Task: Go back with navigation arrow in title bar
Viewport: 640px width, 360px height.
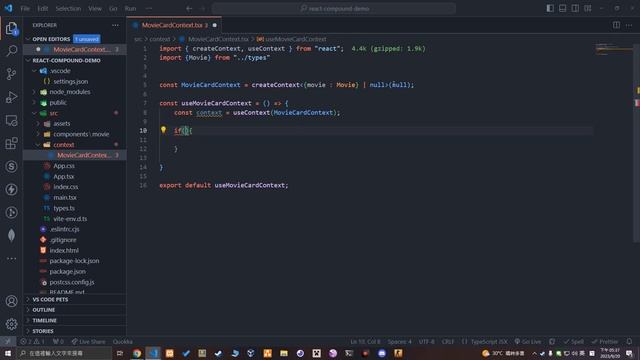Action: pos(189,8)
